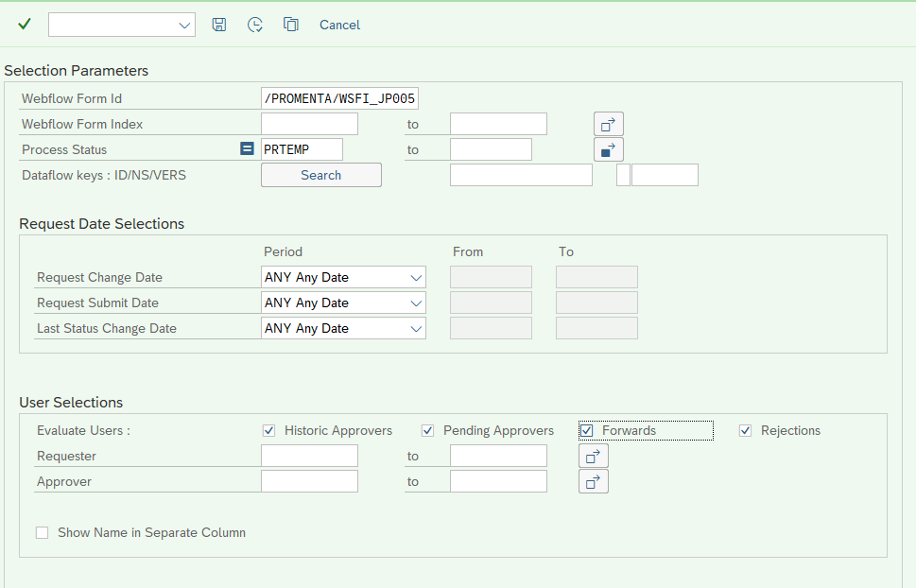
Task: Expand Request Change Date period dropdown
Action: coord(416,278)
